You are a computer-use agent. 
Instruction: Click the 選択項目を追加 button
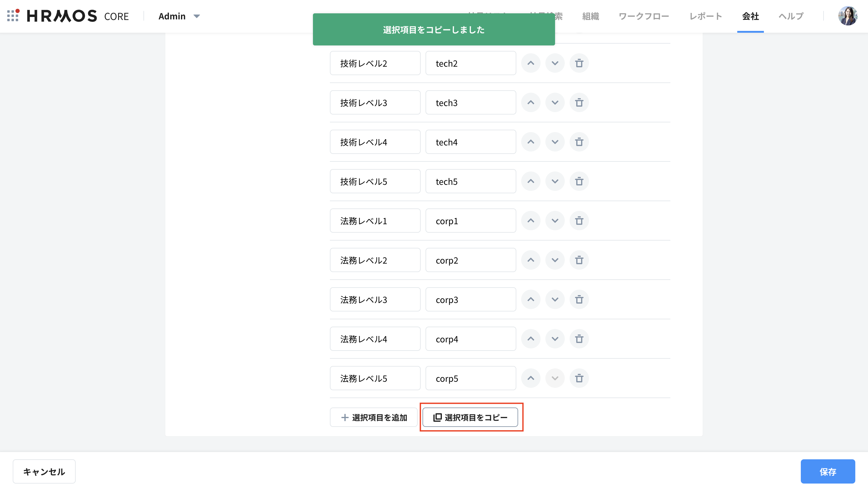coord(374,417)
